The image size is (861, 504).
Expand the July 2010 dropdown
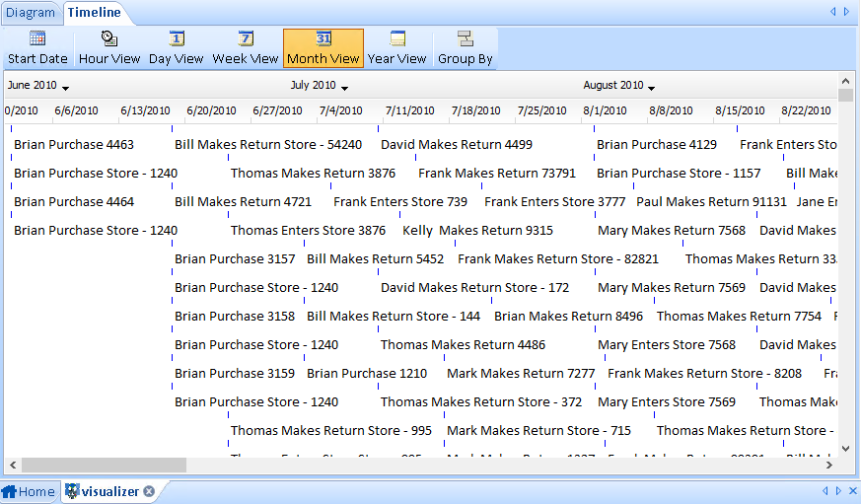[344, 88]
